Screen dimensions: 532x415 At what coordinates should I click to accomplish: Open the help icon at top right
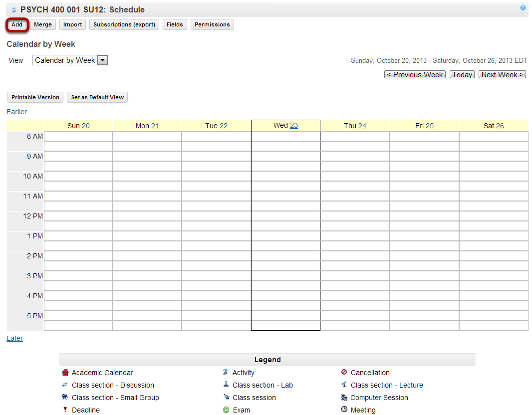click(523, 8)
